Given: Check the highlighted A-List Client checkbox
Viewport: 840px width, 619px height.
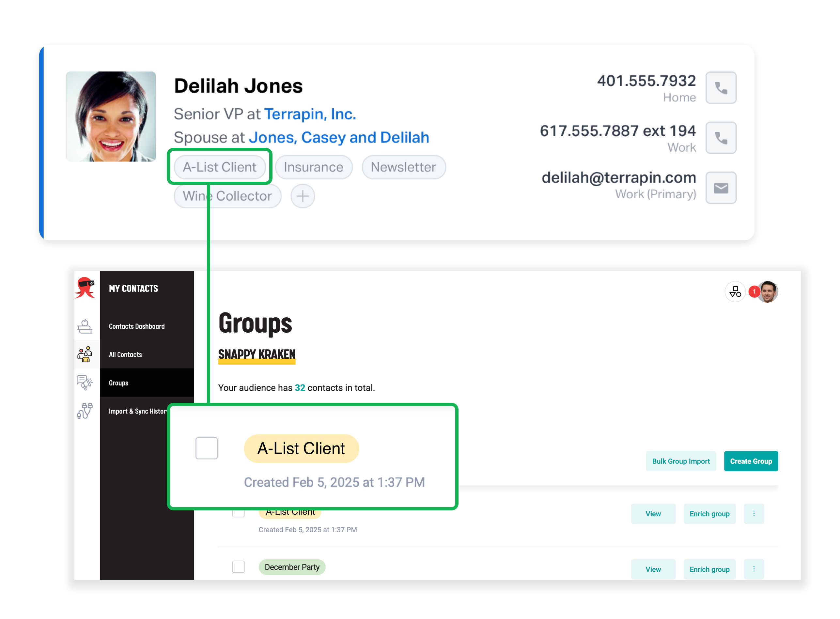Looking at the screenshot, I should click(207, 448).
